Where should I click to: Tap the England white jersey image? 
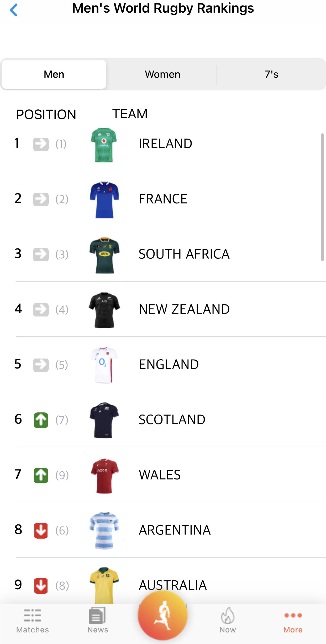point(104,365)
